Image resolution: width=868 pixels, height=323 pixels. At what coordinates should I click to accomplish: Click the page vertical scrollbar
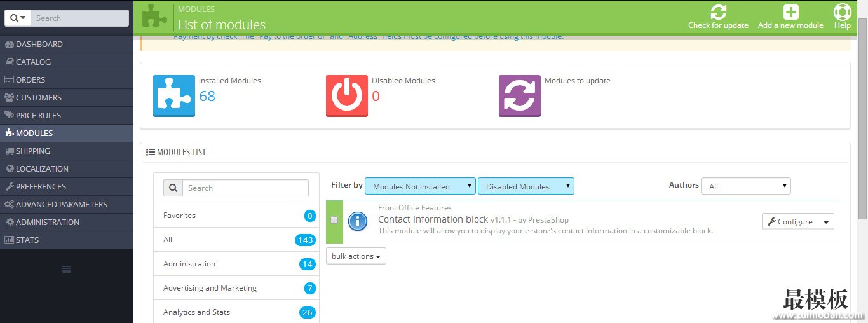(862, 118)
